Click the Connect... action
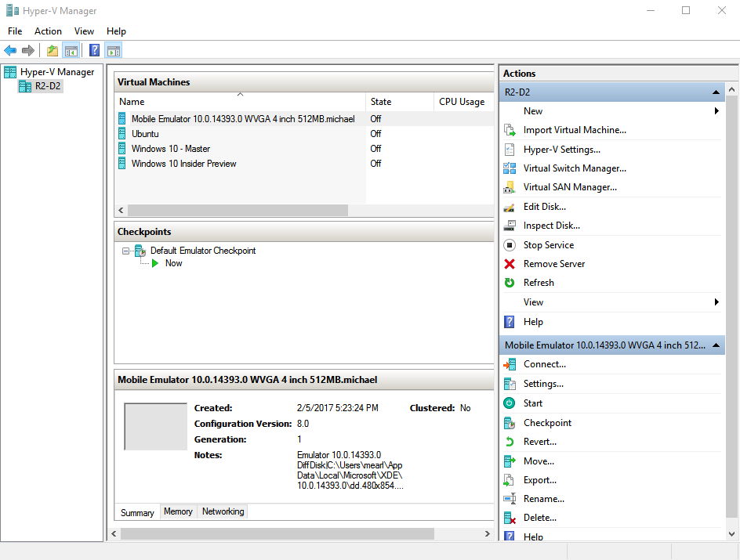740x560 pixels. [x=545, y=364]
